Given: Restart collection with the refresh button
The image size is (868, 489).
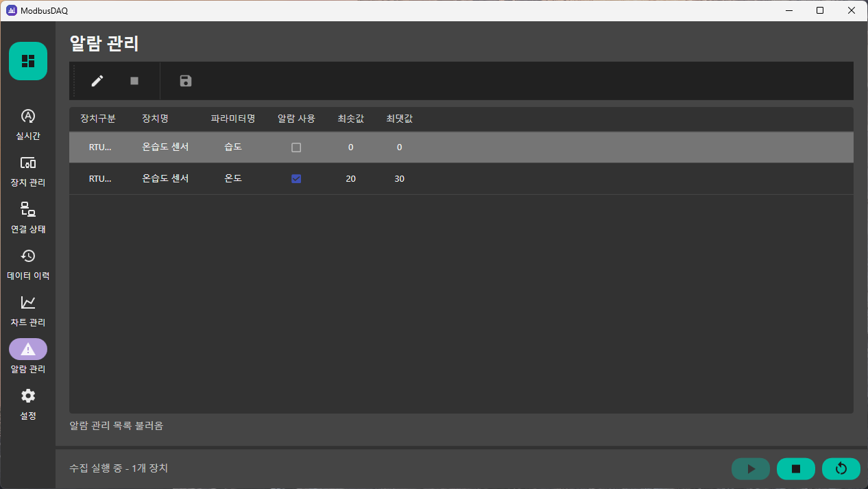Looking at the screenshot, I should tap(841, 468).
